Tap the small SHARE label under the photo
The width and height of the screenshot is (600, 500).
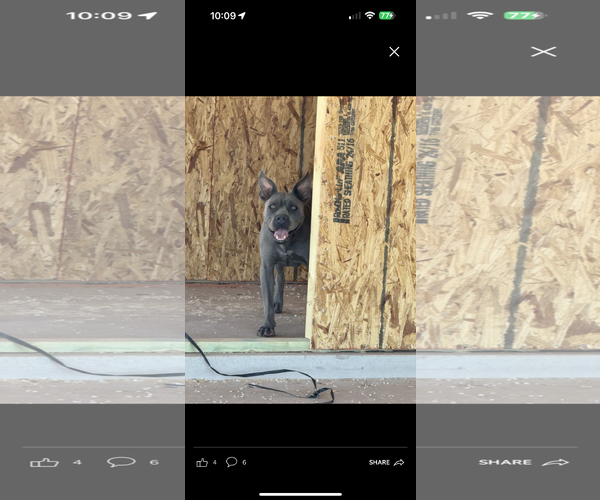coord(379,463)
